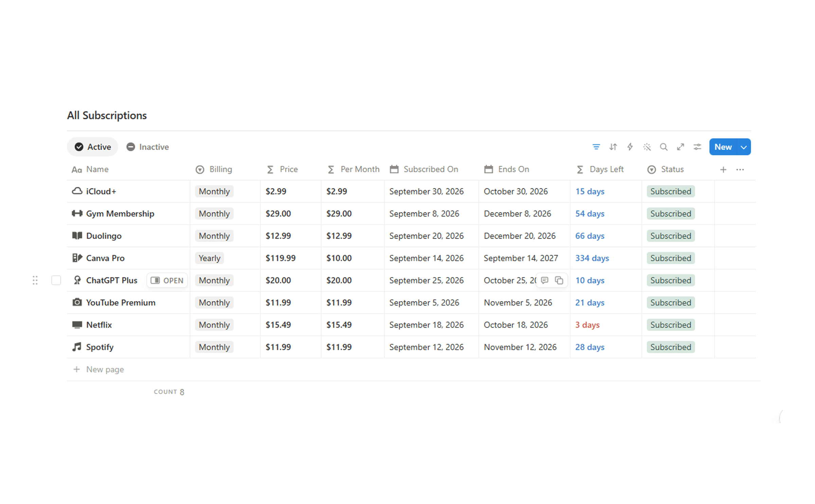Viewport: 815px width, 504px height.
Task: Add a new property with plus icon
Action: pos(723,169)
